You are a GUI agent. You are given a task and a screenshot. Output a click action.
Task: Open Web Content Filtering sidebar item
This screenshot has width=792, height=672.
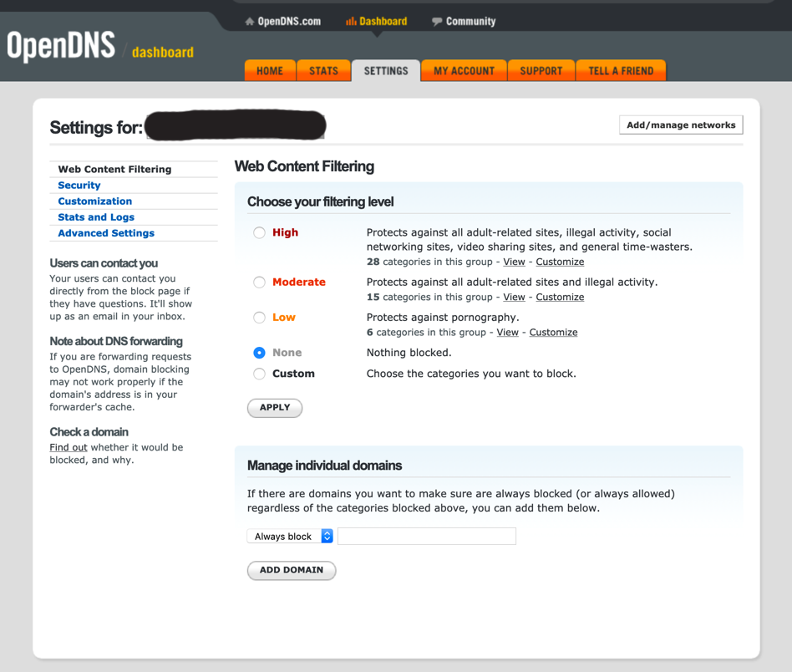114,170
